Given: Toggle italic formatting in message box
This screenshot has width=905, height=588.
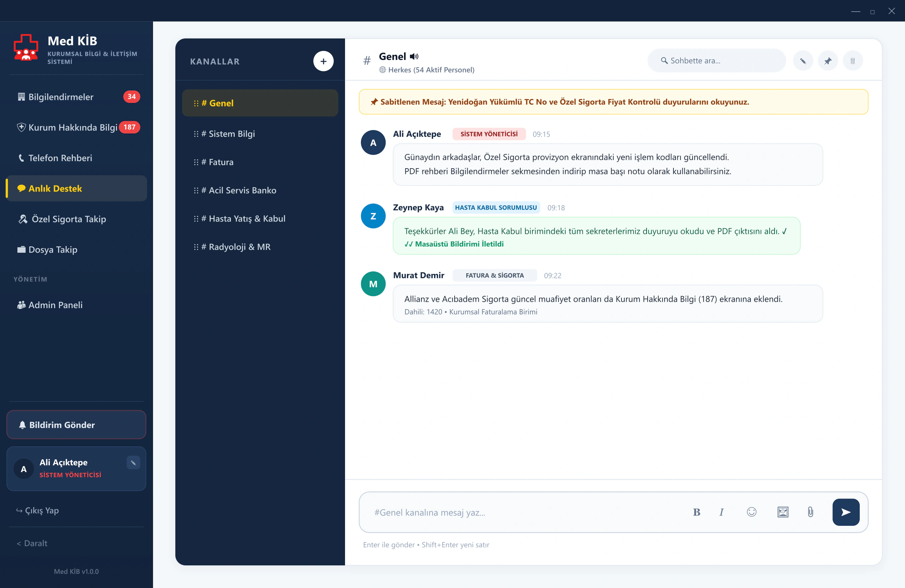Looking at the screenshot, I should (721, 512).
